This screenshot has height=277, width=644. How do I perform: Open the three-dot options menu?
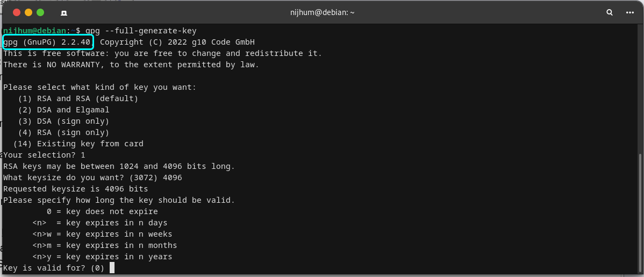click(629, 13)
